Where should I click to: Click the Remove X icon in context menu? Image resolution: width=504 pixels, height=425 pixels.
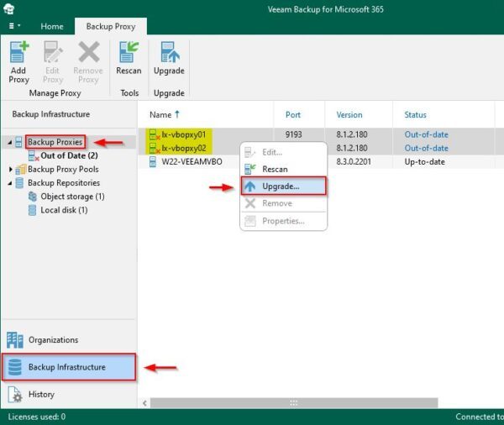point(250,203)
